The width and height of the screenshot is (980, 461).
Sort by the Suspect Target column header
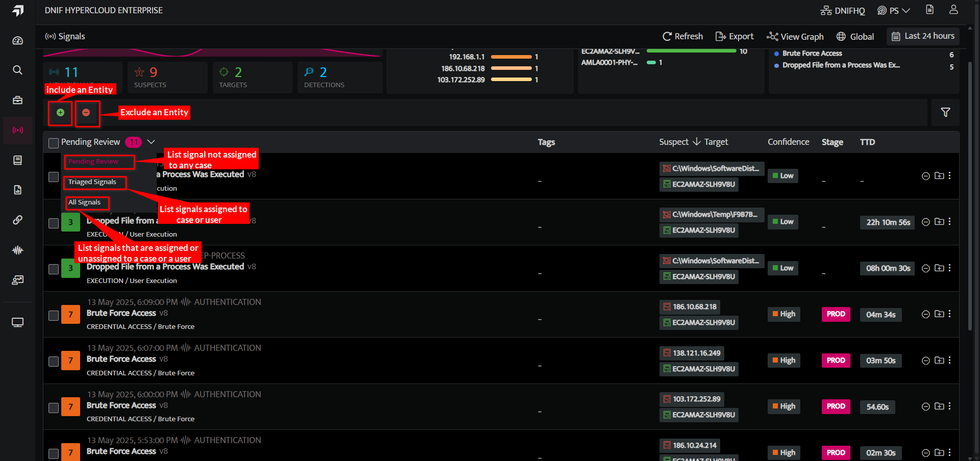[693, 142]
